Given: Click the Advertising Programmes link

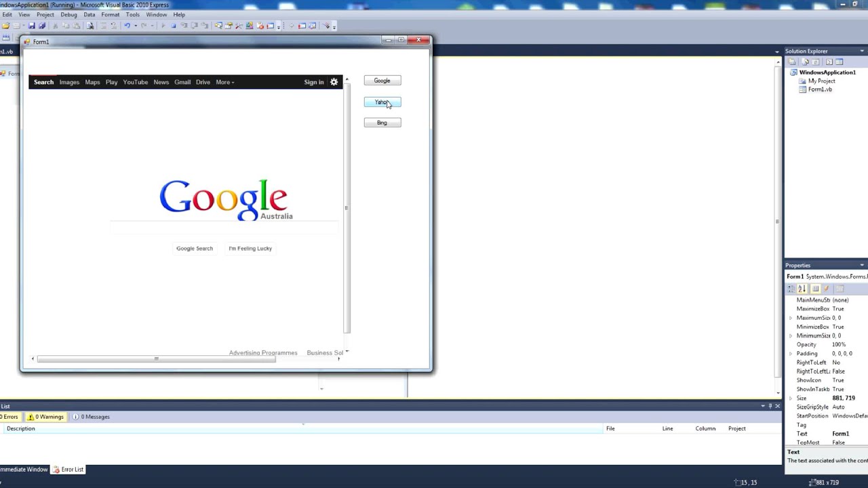Looking at the screenshot, I should pyautogui.click(x=263, y=352).
